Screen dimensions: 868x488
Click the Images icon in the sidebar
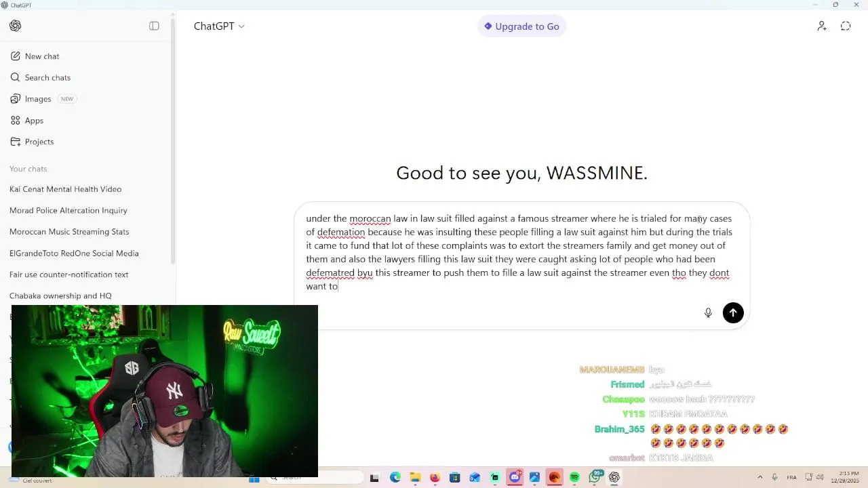(16, 99)
